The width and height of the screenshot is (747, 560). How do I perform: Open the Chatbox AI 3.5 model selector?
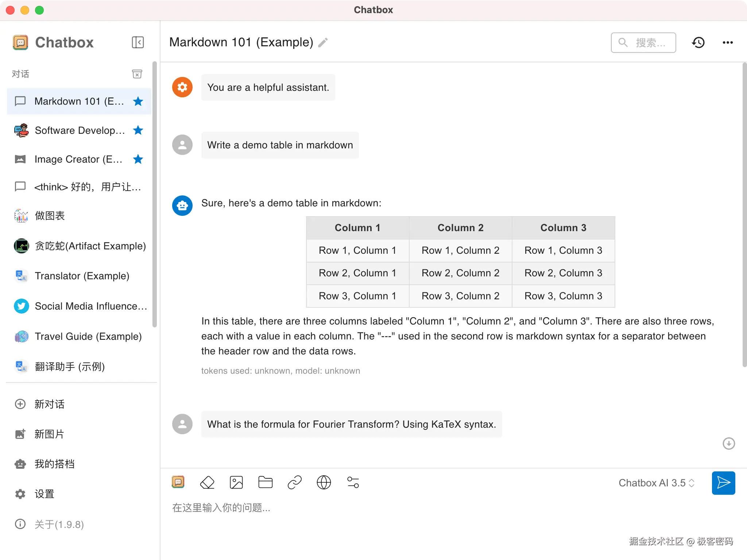click(x=656, y=483)
